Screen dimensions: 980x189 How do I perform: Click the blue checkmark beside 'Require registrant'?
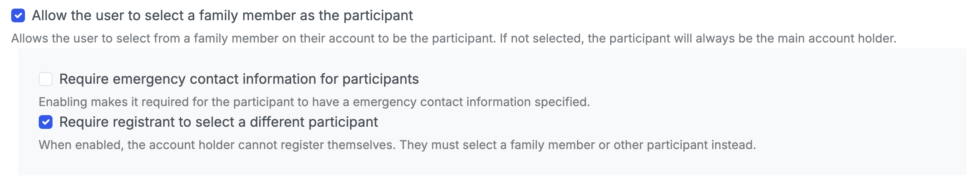(46, 122)
